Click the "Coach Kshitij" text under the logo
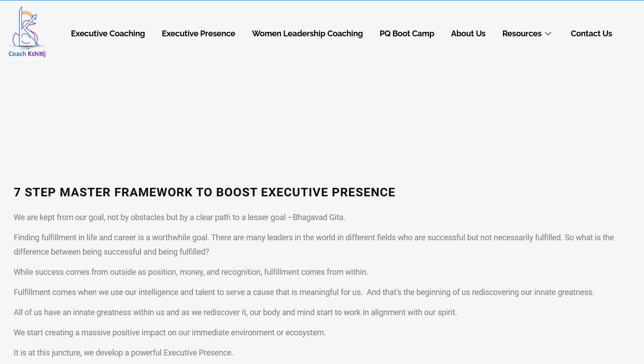Image resolution: width=644 pixels, height=364 pixels. tap(27, 54)
